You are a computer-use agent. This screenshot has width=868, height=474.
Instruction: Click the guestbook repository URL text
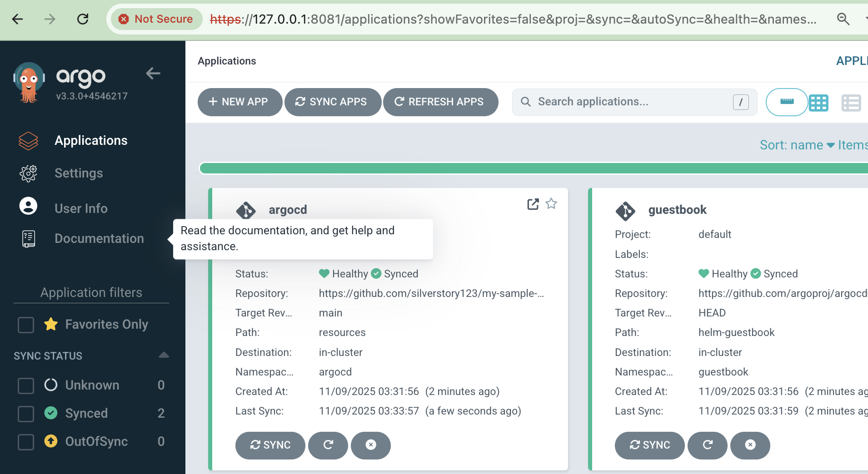tap(783, 293)
